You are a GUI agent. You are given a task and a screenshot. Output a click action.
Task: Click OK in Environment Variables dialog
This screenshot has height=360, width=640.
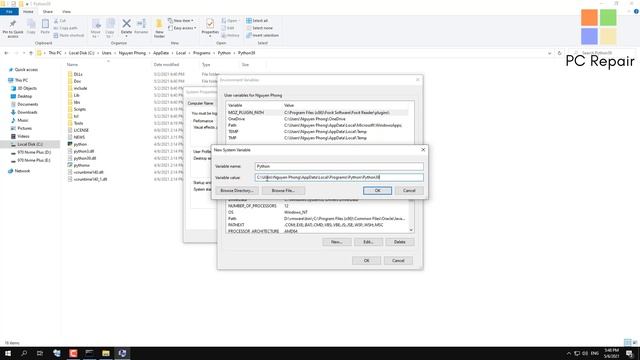coord(367,260)
